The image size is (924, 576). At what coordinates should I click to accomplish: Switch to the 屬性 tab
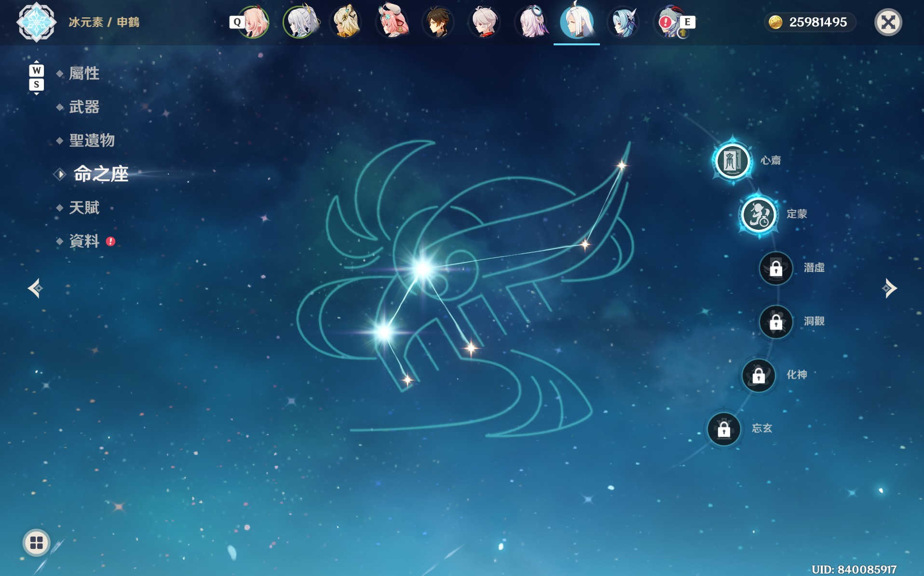point(84,73)
